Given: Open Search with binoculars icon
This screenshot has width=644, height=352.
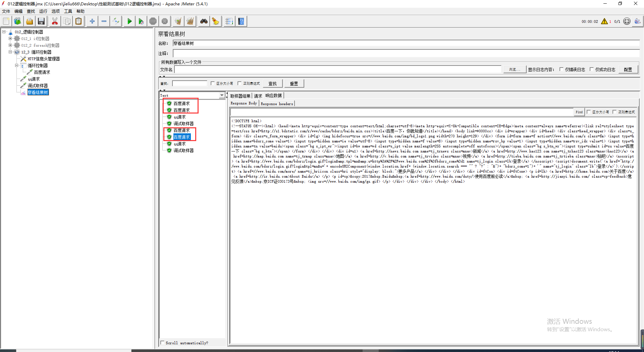Looking at the screenshot, I should [x=204, y=21].
